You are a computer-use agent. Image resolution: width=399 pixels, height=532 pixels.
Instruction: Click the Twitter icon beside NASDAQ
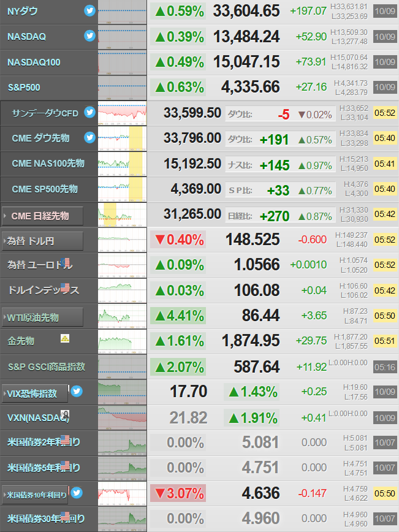point(89,36)
